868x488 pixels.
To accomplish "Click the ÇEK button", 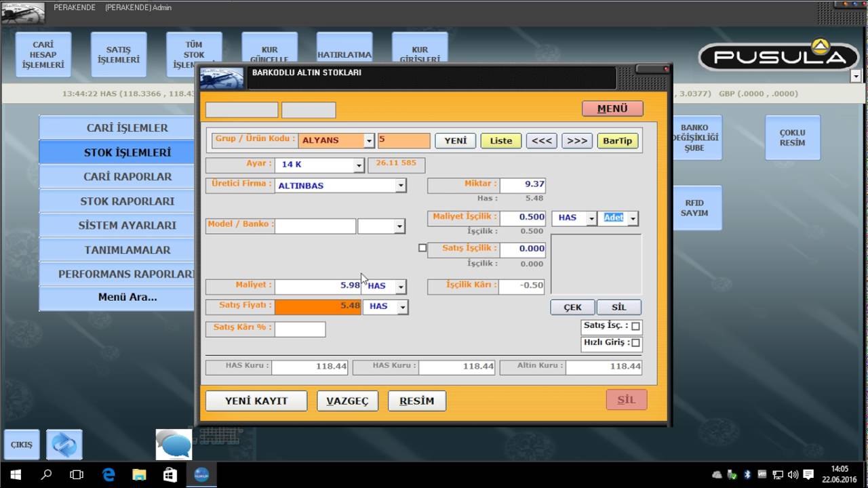I will tap(572, 307).
